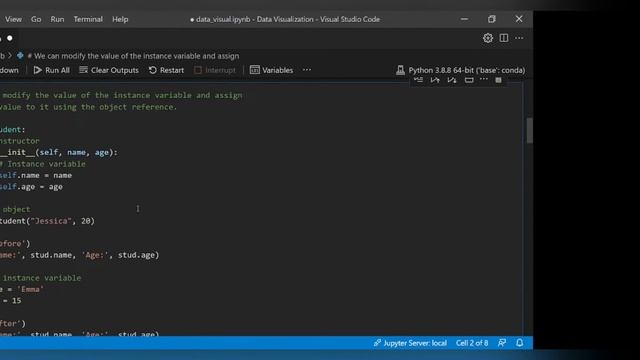The image size is (640, 360).
Task: Click the 'self.name = name' code line
Action: point(36,175)
